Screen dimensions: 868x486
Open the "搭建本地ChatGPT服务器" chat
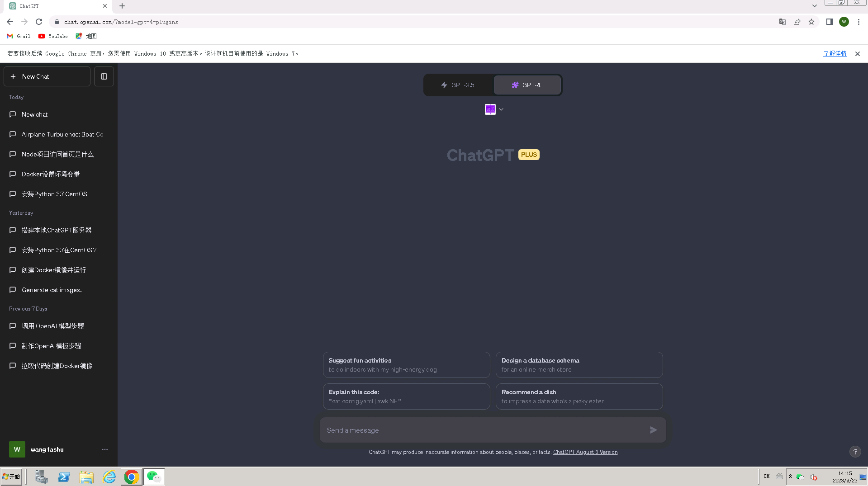point(59,230)
